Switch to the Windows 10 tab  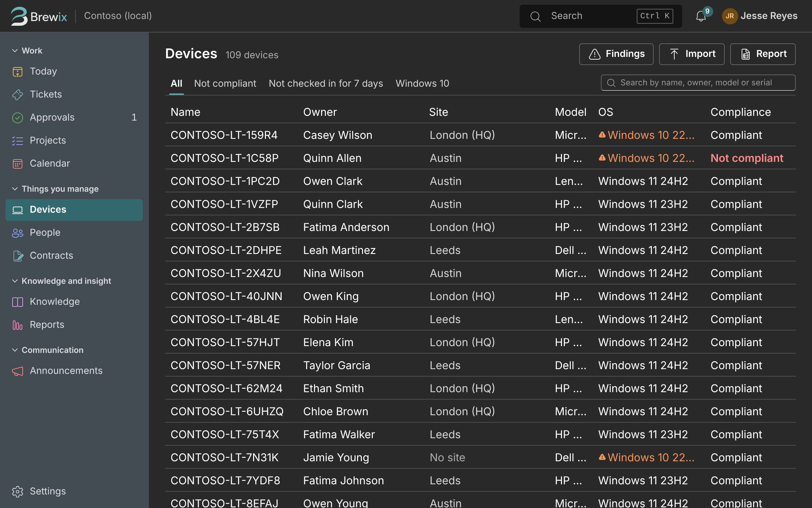click(422, 83)
